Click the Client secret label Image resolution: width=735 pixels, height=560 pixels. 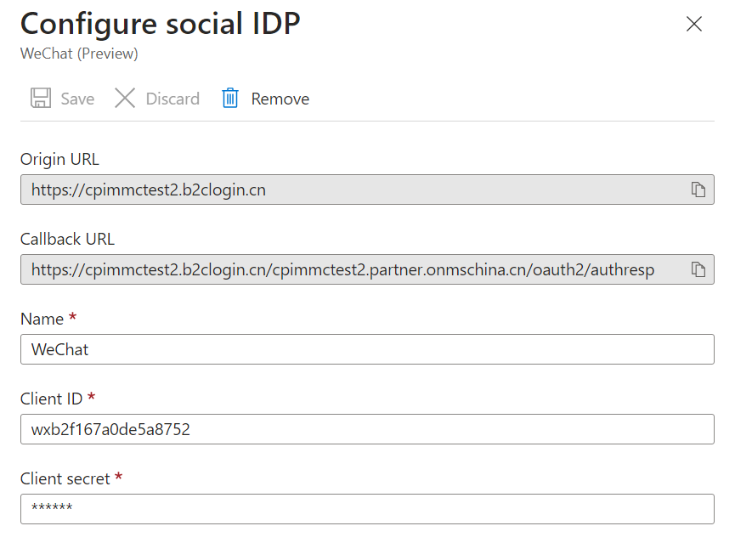(65, 478)
